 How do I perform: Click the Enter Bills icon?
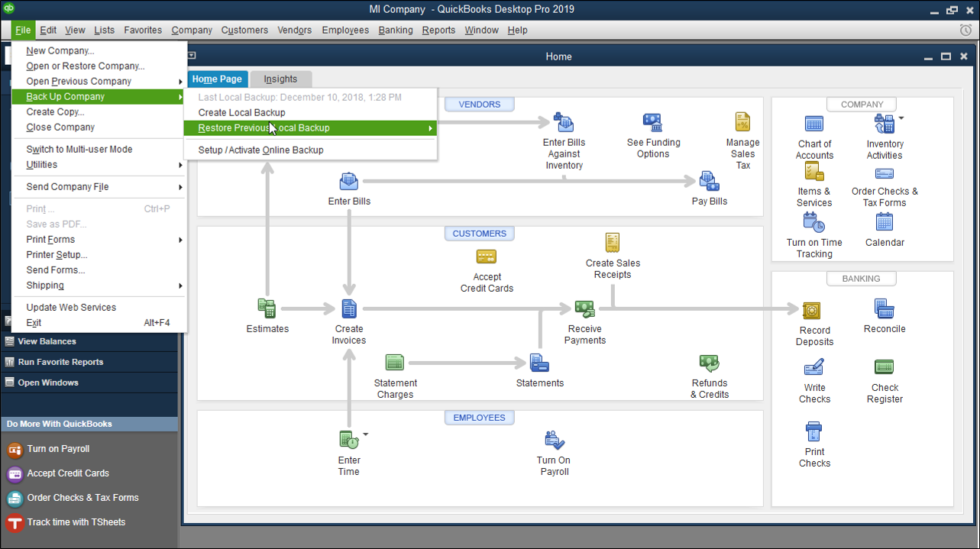[349, 182]
